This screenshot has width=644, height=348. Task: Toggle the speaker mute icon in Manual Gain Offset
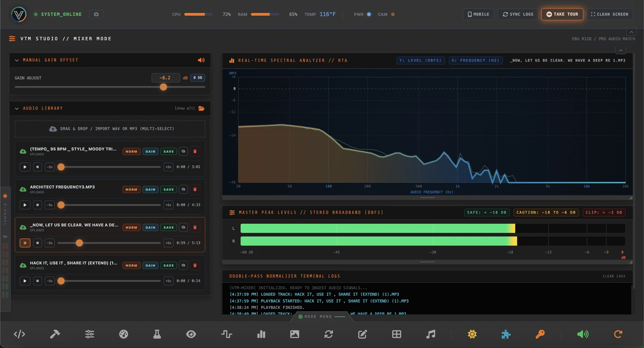201,60
